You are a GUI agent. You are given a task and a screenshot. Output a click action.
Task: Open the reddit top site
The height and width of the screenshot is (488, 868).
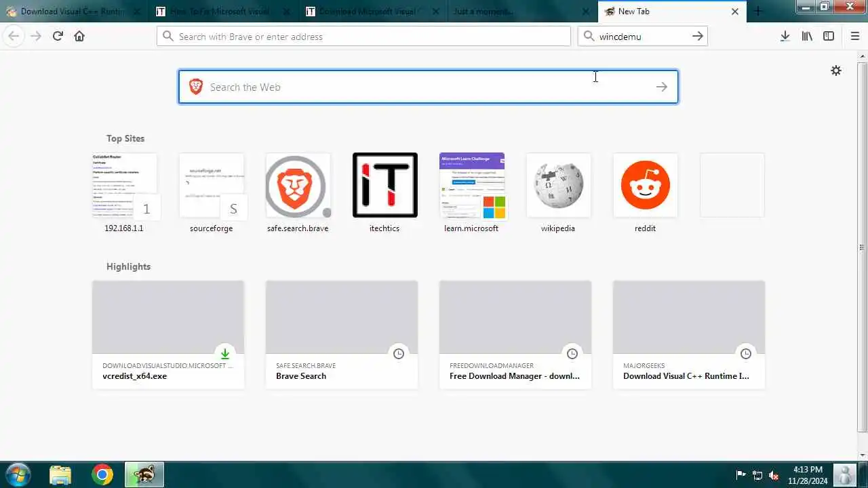645,192
